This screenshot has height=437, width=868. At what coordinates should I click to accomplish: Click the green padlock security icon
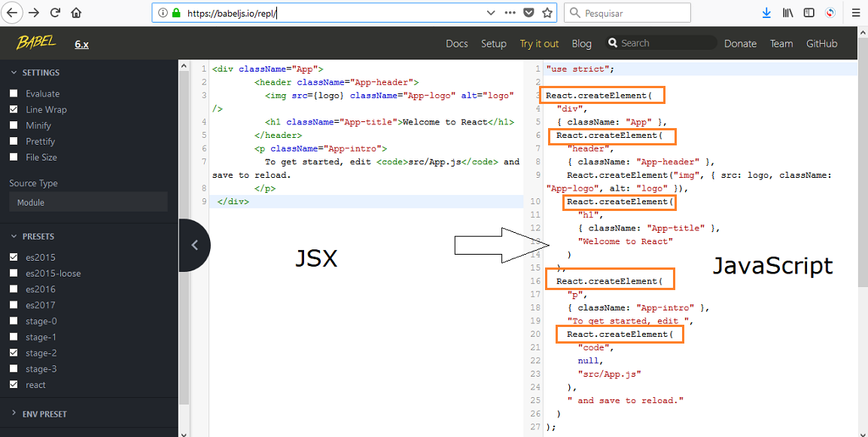pyautogui.click(x=177, y=13)
